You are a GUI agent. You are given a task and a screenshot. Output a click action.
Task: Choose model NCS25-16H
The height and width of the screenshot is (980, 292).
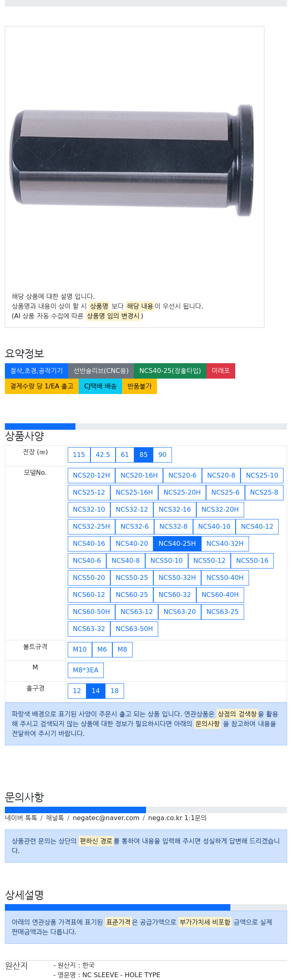point(134,493)
